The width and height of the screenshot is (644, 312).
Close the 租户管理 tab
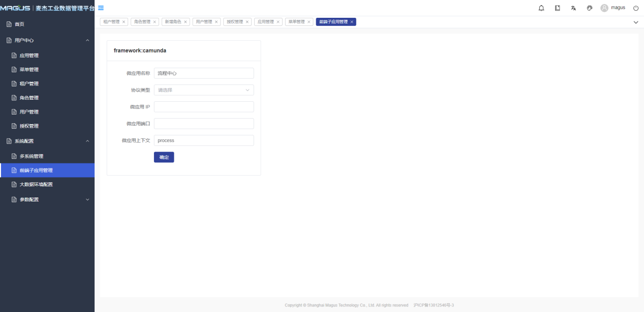[124, 22]
